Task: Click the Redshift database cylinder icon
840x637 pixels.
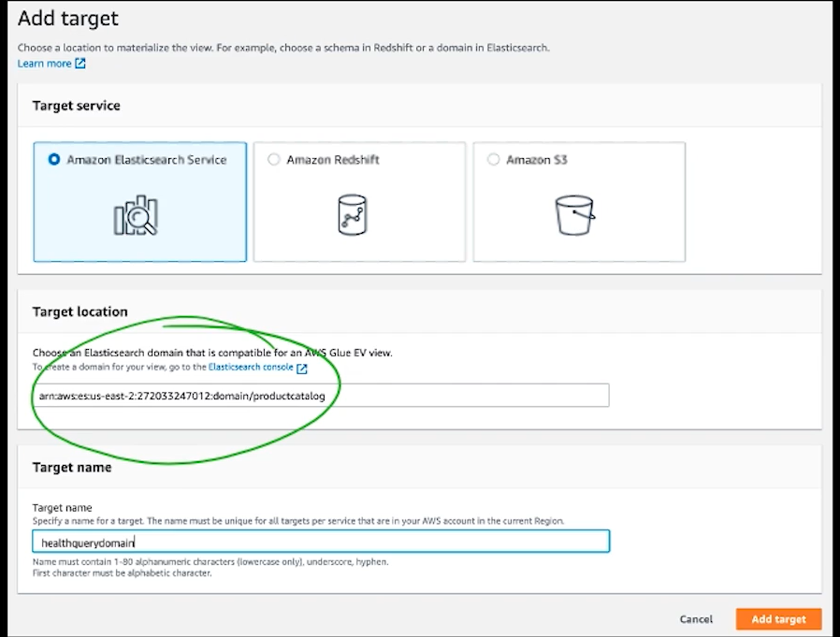Action: click(353, 215)
